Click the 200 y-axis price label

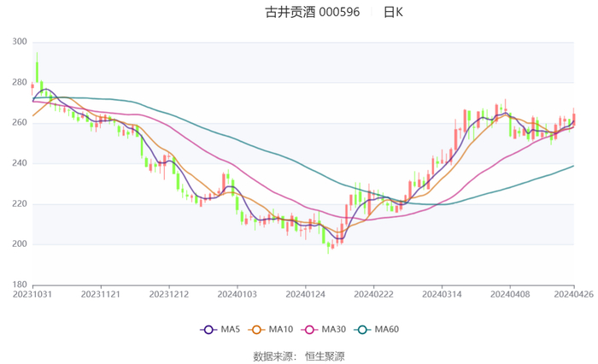(20, 244)
